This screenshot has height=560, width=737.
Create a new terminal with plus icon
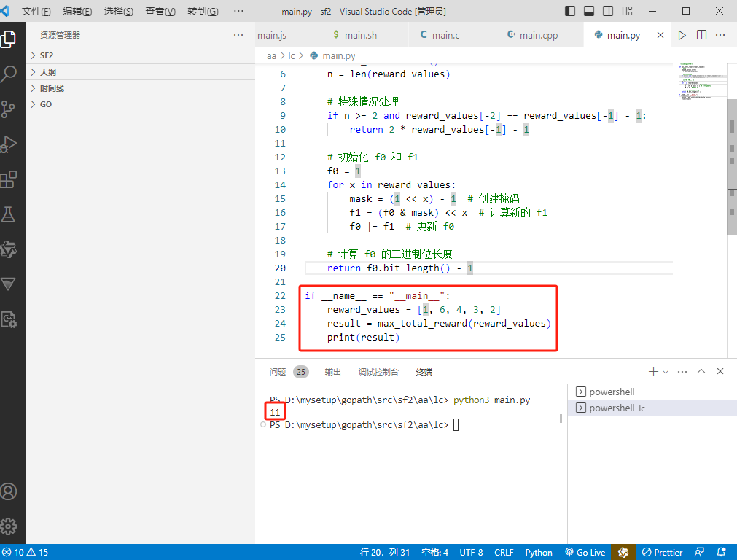click(x=653, y=372)
